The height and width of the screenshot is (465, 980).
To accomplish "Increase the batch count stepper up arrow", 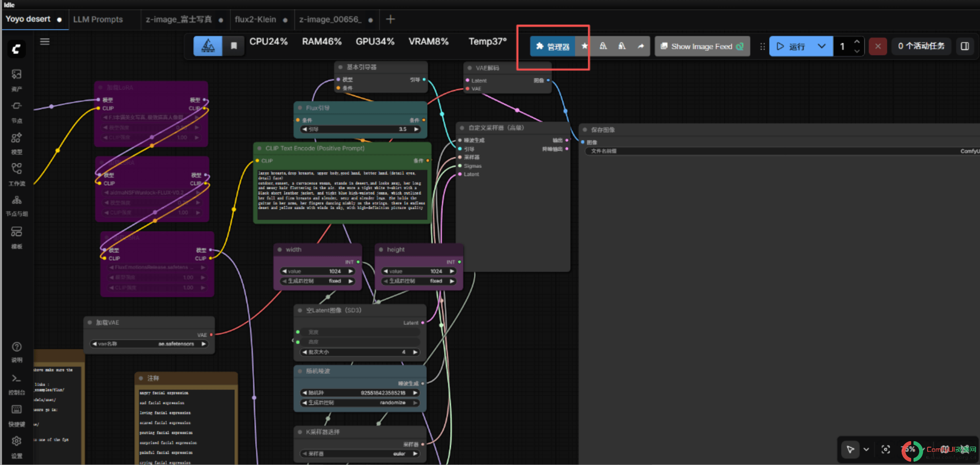I will pyautogui.click(x=857, y=42).
